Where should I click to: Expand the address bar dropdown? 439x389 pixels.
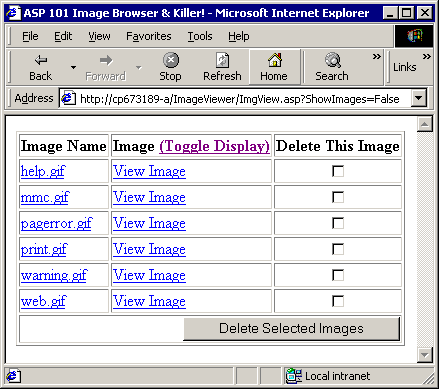point(419,98)
